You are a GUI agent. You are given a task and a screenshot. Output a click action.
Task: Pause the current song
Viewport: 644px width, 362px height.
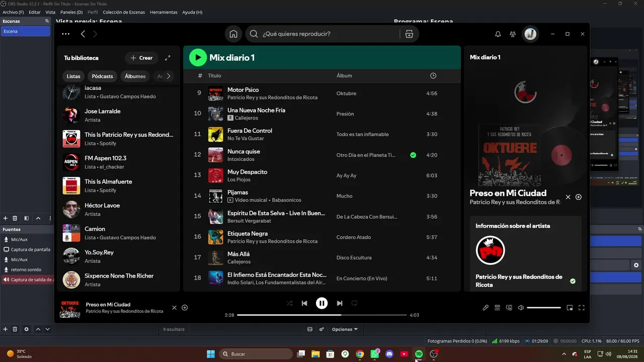pyautogui.click(x=321, y=303)
